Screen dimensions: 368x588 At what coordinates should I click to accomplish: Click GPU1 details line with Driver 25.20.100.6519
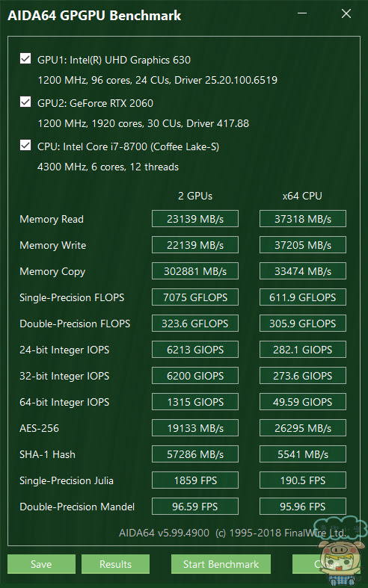tap(157, 80)
